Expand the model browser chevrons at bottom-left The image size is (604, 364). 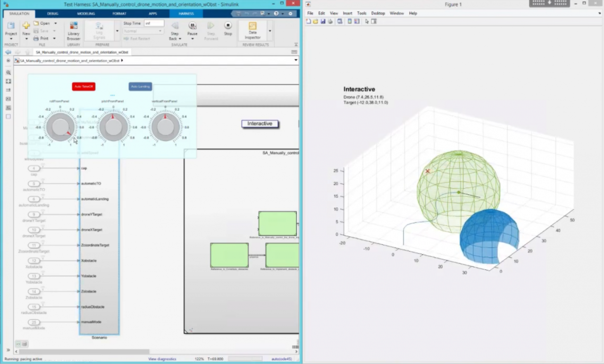8,350
